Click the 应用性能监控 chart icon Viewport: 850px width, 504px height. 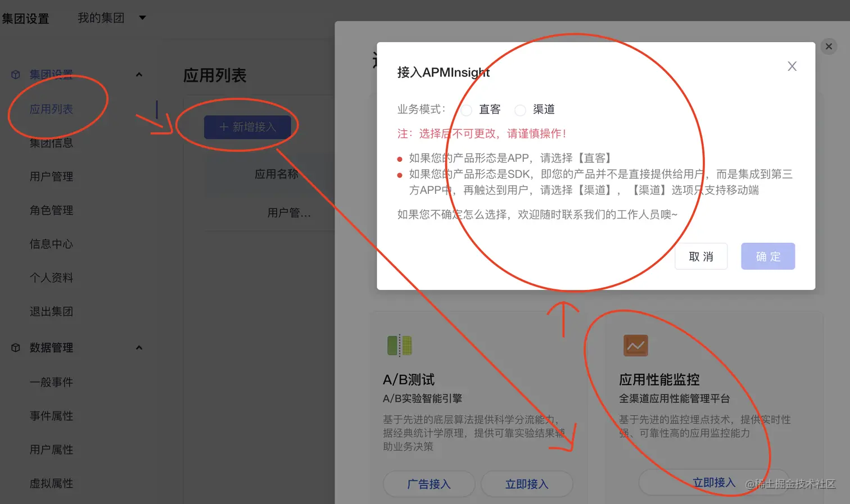(636, 345)
